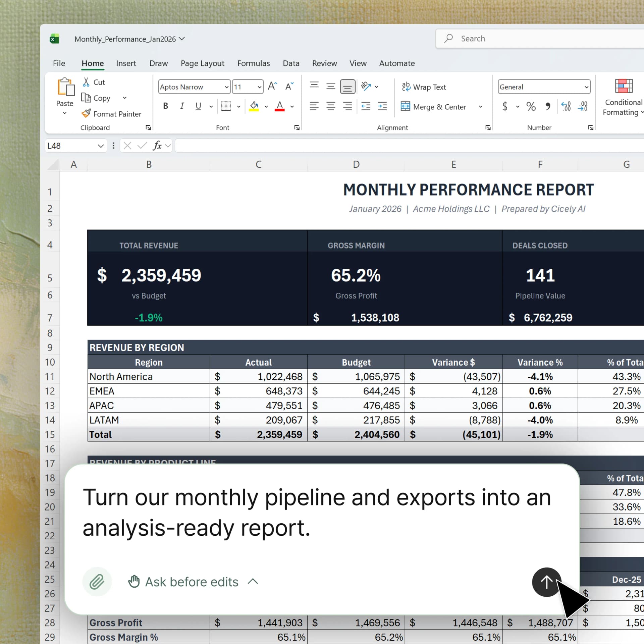Cut the selection with the scissors icon

86,82
